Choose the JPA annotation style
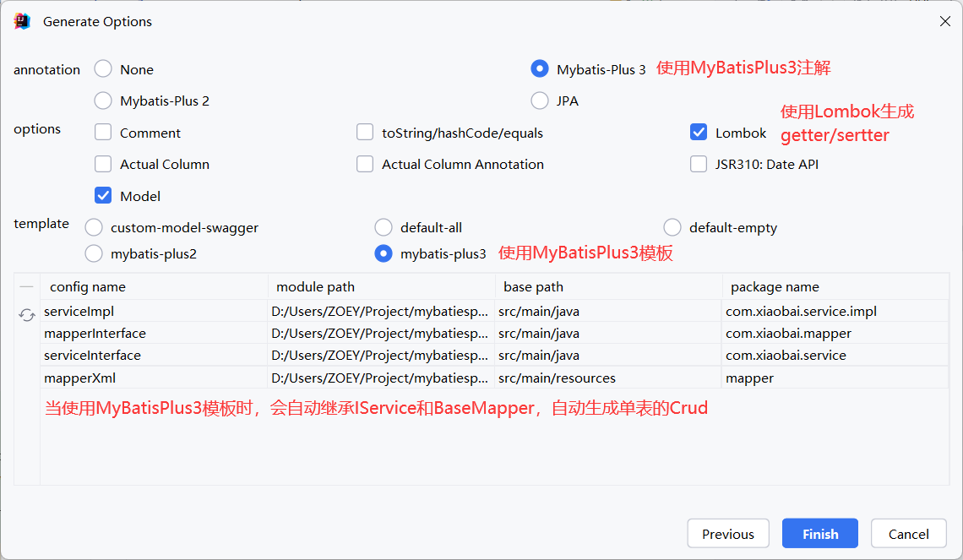Image resolution: width=963 pixels, height=560 pixels. 540,101
